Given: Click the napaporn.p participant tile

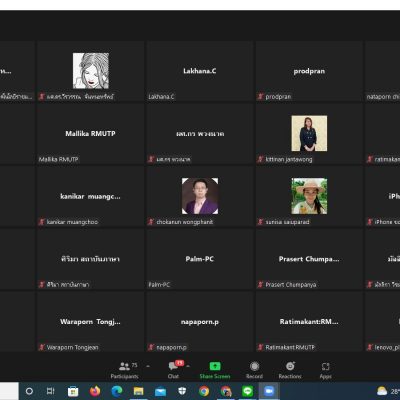Looking at the screenshot, I should tap(200, 322).
